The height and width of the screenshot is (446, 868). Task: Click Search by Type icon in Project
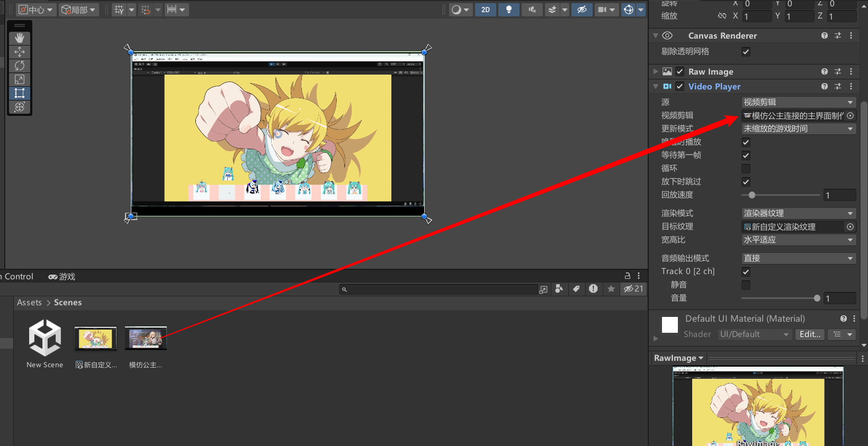pyautogui.click(x=559, y=289)
